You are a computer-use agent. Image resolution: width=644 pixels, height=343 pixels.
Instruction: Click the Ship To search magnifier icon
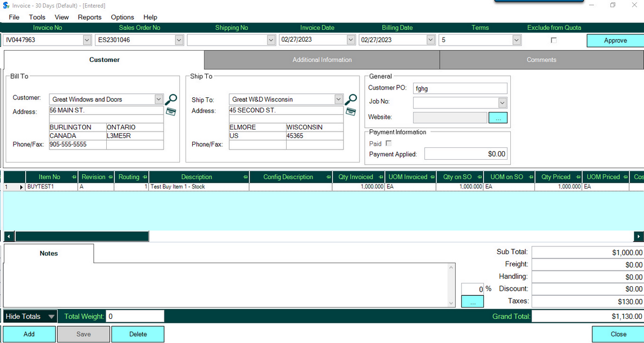click(351, 100)
